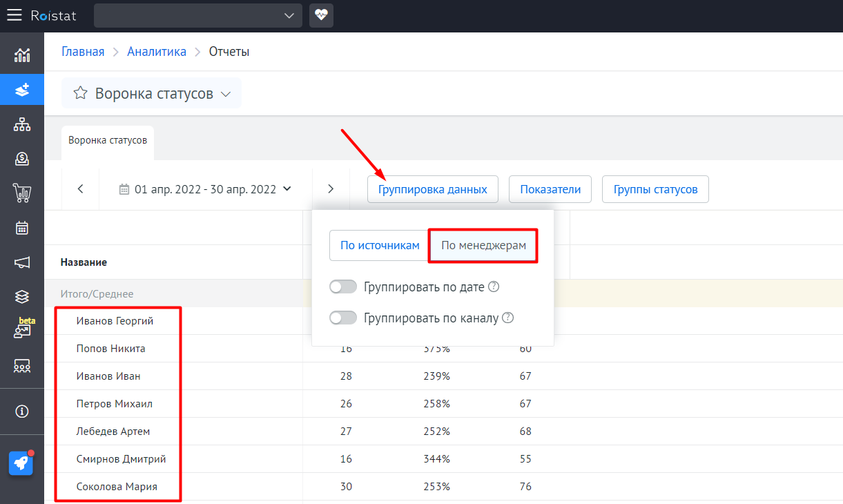Click the Отчеты breadcrumb
The image size is (843, 504).
click(x=229, y=52)
